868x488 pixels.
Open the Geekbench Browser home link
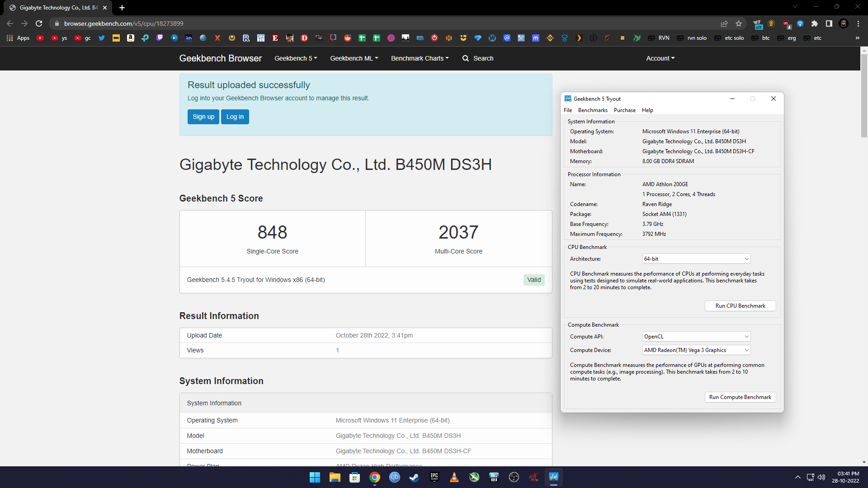221,58
